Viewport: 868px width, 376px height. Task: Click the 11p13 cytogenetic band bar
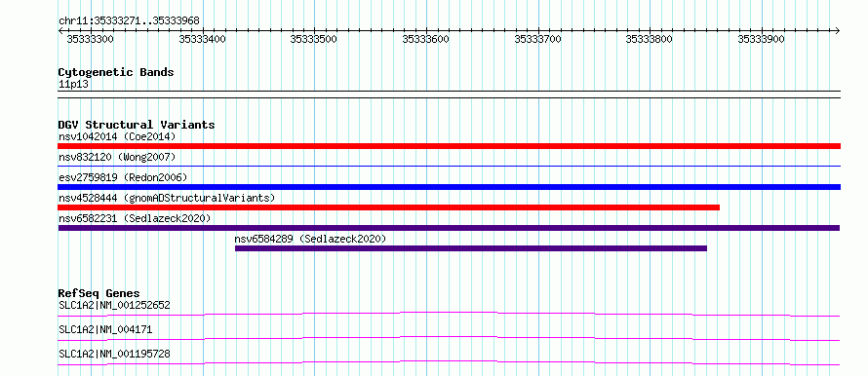click(449, 94)
